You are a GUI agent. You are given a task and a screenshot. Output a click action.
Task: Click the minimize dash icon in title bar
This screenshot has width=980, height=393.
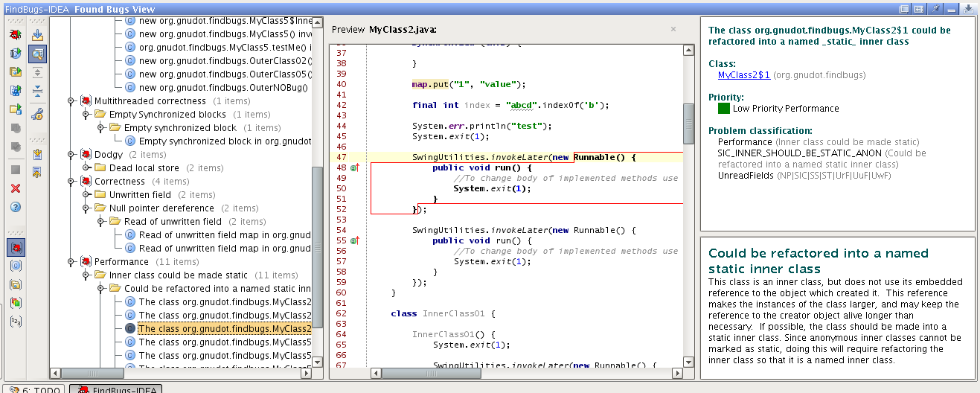(x=952, y=9)
